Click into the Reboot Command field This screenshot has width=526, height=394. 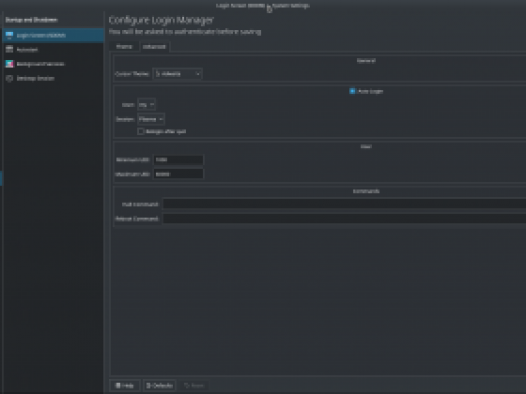[x=344, y=219]
